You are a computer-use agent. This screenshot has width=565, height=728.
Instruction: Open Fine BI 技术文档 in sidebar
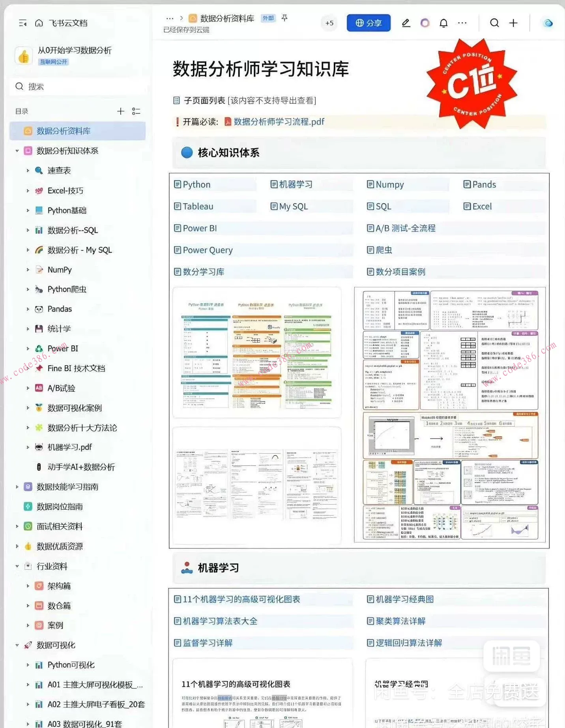[x=76, y=368]
